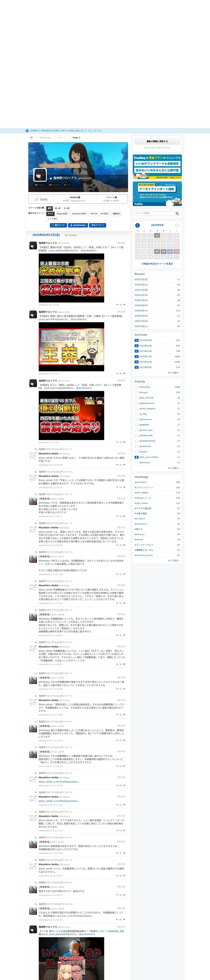This screenshot has width=210, height=980.
Task: Open Recent entry 05月24日(土)
Action: [x=141, y=285]
